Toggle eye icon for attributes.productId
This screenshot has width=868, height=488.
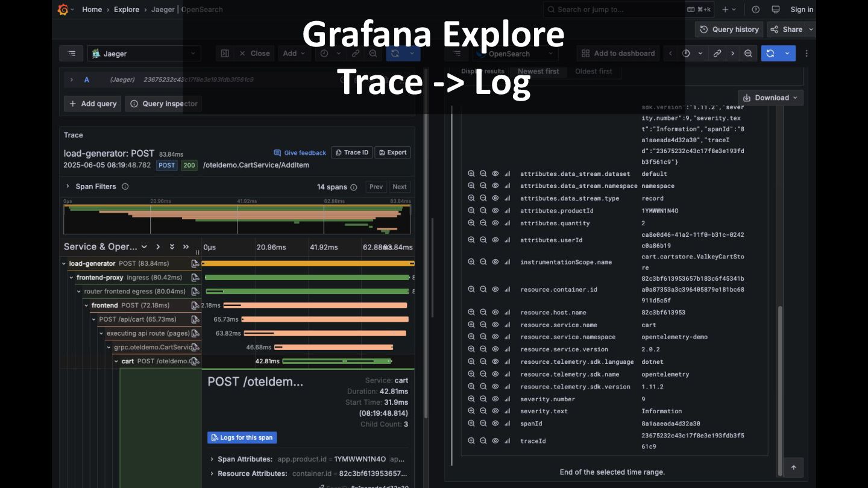495,211
